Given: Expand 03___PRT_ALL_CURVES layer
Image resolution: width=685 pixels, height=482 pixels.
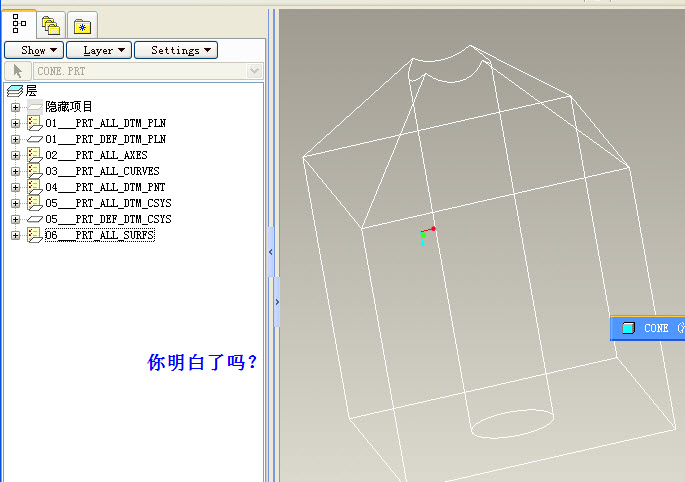Looking at the screenshot, I should [15, 171].
